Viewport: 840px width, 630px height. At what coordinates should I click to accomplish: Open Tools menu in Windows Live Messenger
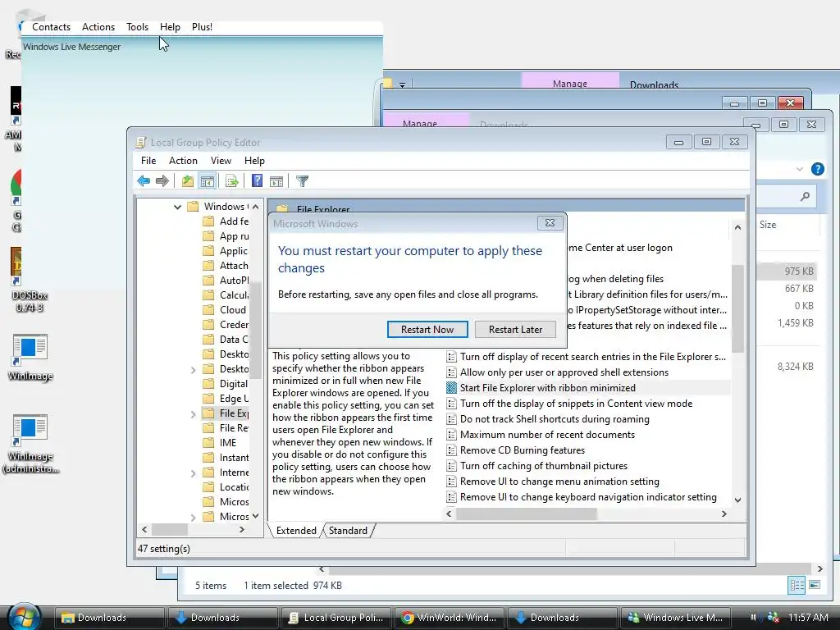(x=137, y=27)
